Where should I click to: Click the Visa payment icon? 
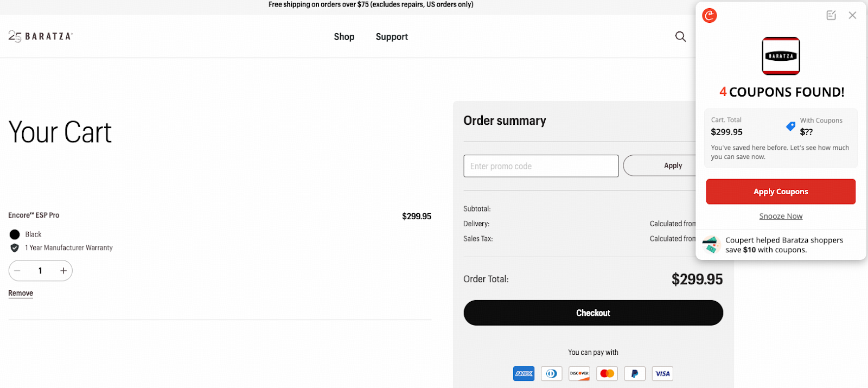pyautogui.click(x=662, y=373)
